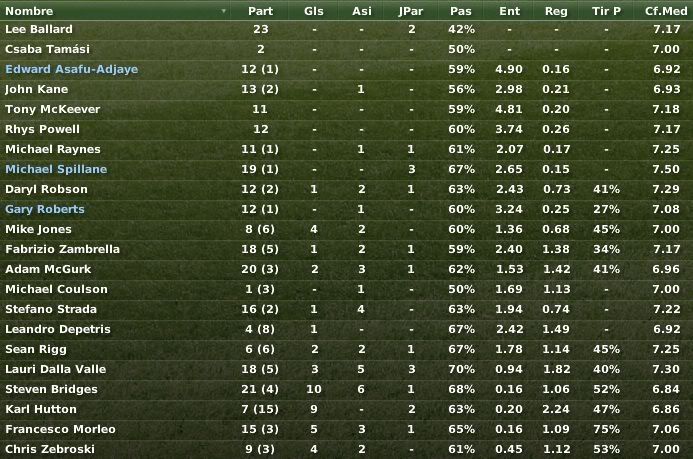Open Edward Asafu-Adjaye player profile
The width and height of the screenshot is (693, 459).
click(72, 69)
